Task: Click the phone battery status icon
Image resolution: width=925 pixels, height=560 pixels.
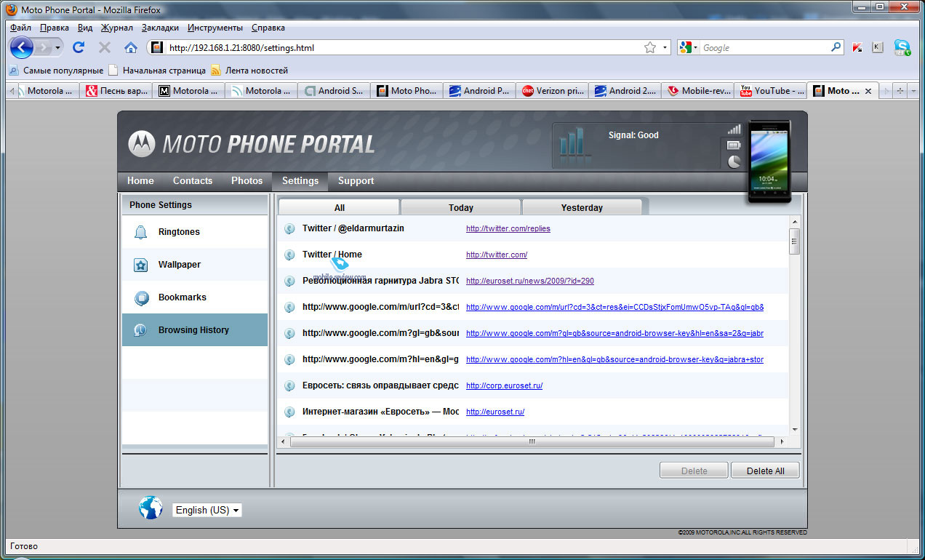Action: (734, 145)
